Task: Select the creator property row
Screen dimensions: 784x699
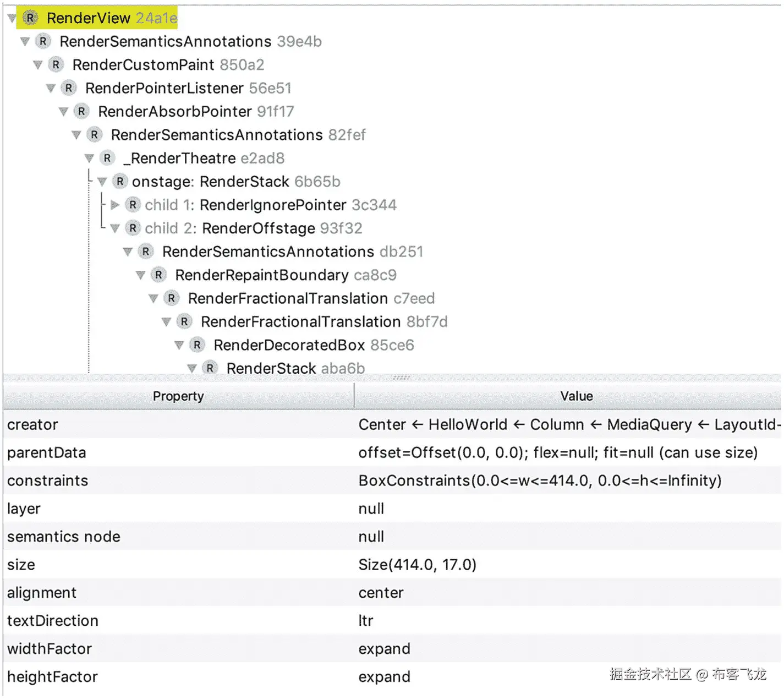Action: [x=392, y=424]
